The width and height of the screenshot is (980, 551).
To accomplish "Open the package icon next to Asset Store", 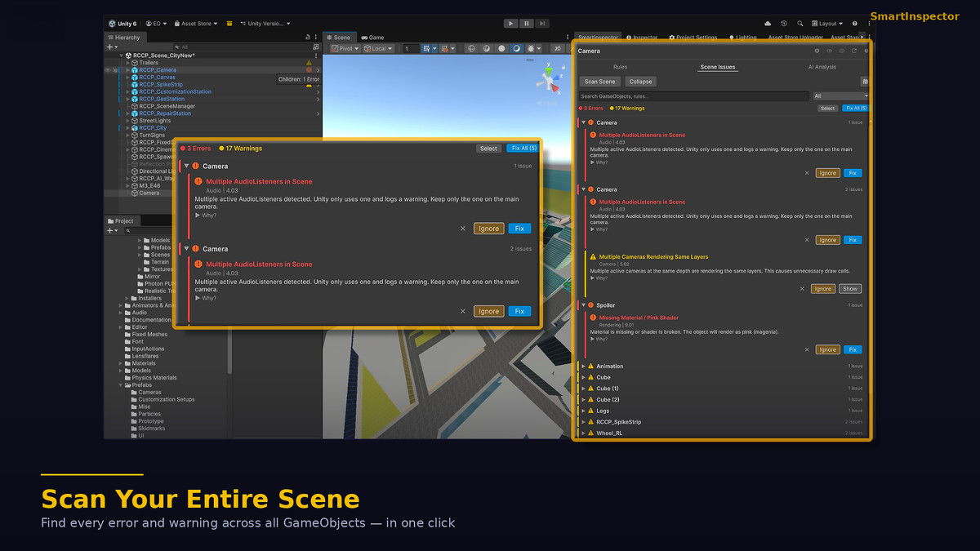I will [229, 24].
